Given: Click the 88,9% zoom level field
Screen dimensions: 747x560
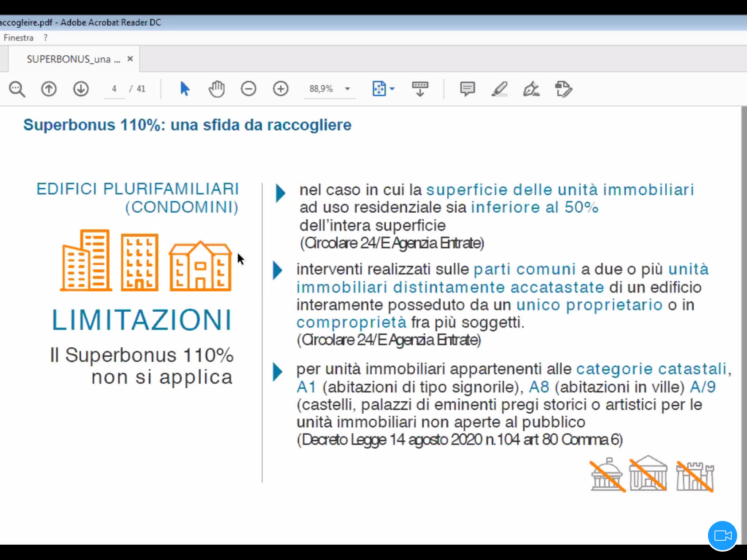Looking at the screenshot, I should (x=321, y=89).
